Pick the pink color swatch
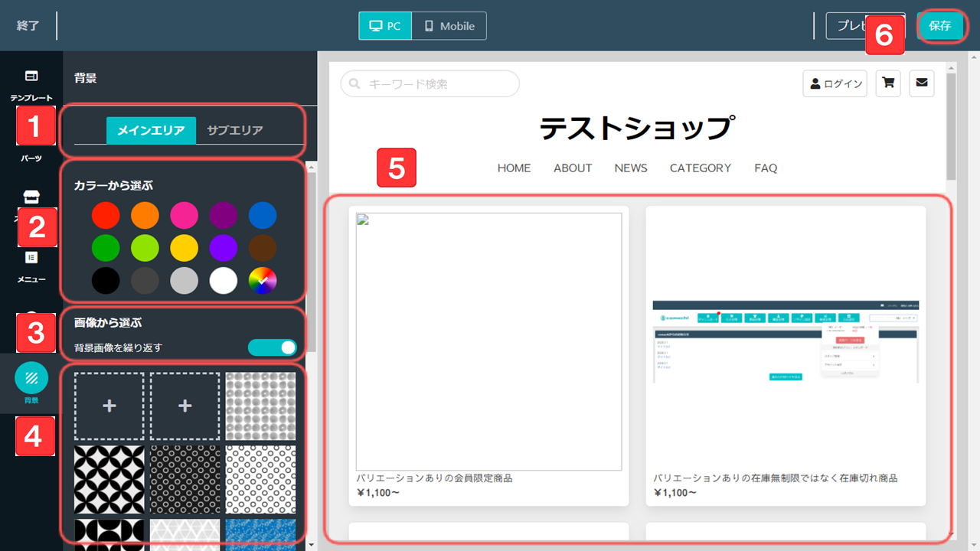 [x=184, y=215]
